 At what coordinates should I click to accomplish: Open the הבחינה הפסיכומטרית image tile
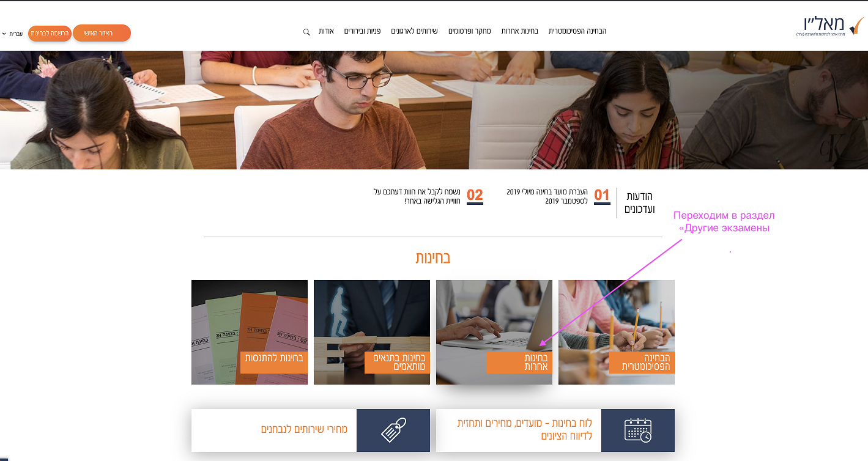coord(617,332)
